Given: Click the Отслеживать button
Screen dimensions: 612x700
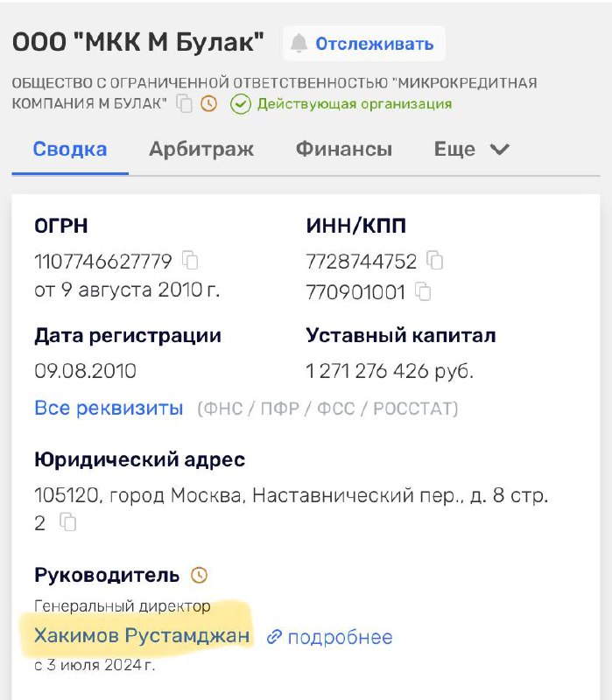Looking at the screenshot, I should [x=363, y=44].
